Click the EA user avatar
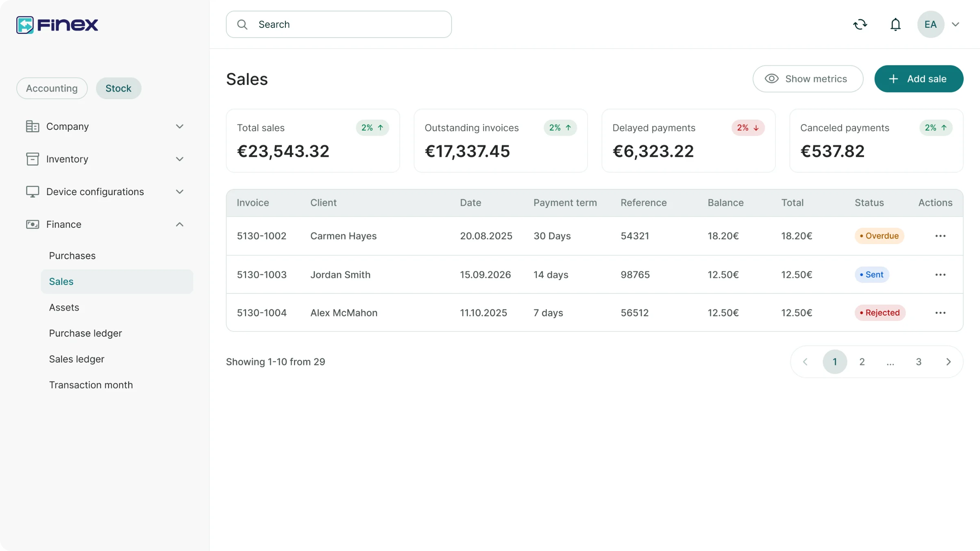 931,24
